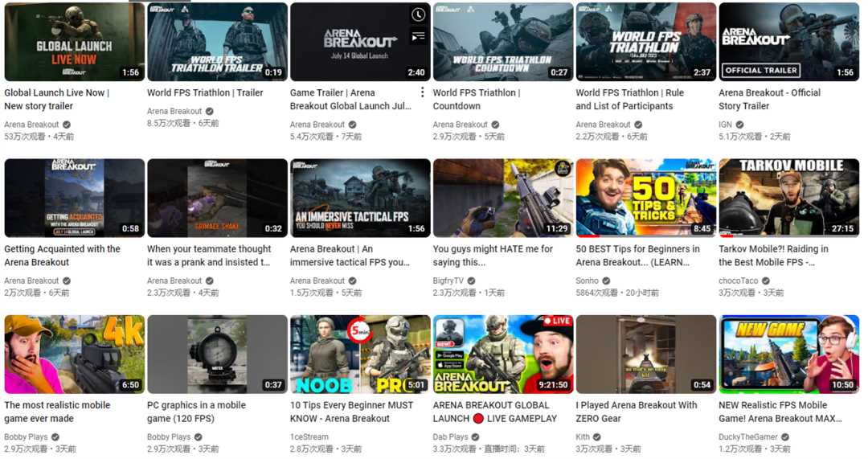The image size is (868, 459).
Task: Open Sonho channel link
Action: [587, 281]
